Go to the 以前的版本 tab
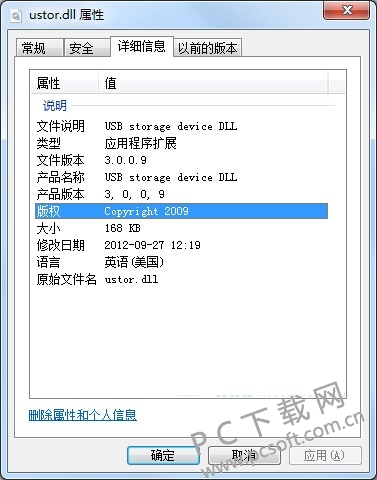The image size is (377, 480). click(207, 48)
